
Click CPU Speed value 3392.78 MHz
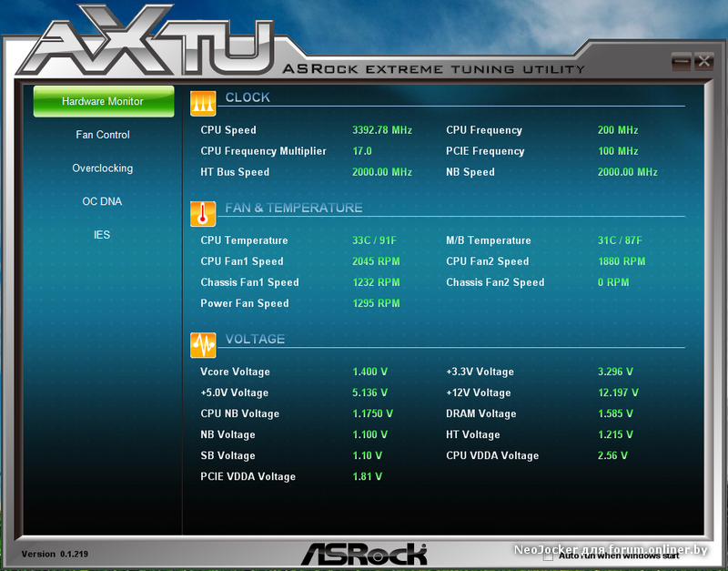pyautogui.click(x=382, y=130)
